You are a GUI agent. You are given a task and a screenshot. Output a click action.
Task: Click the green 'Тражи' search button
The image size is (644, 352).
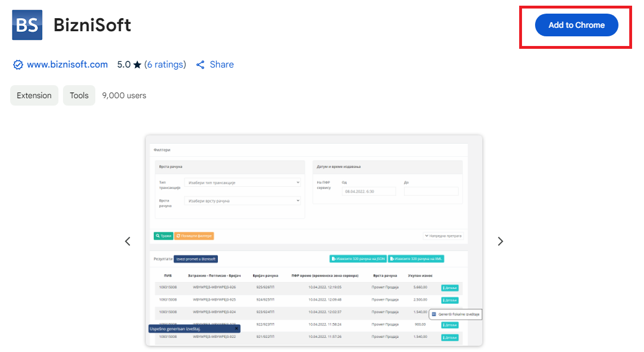coord(163,236)
